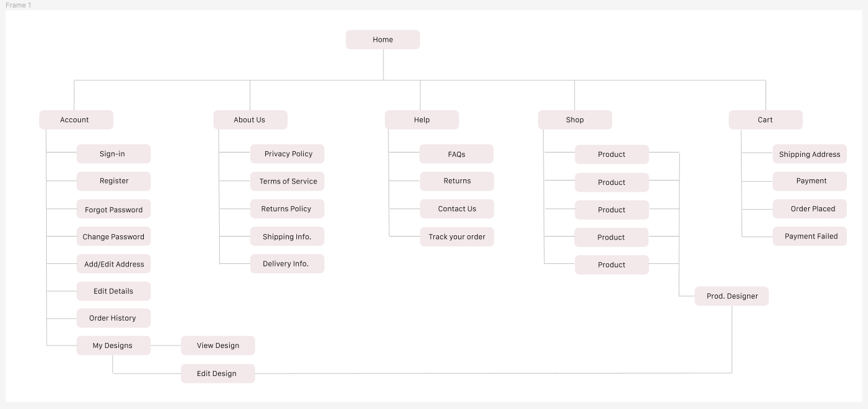Select the My Designs node
This screenshot has height=409, width=868.
click(113, 346)
